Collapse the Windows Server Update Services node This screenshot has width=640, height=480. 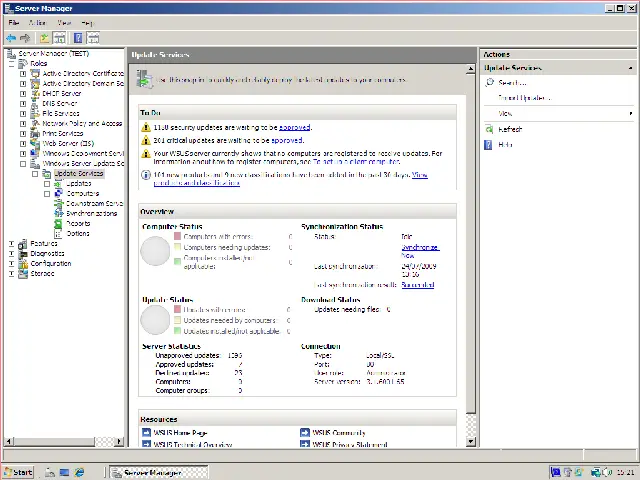click(23, 164)
